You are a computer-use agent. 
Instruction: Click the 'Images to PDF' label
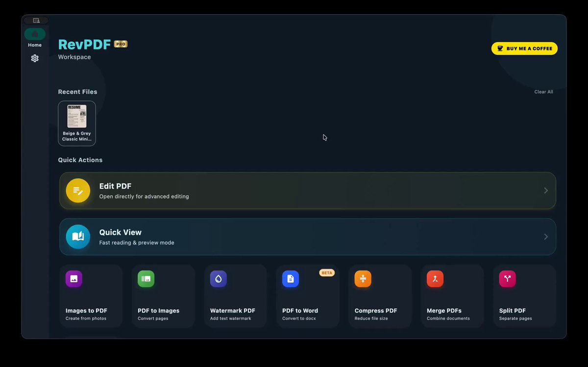click(86, 311)
